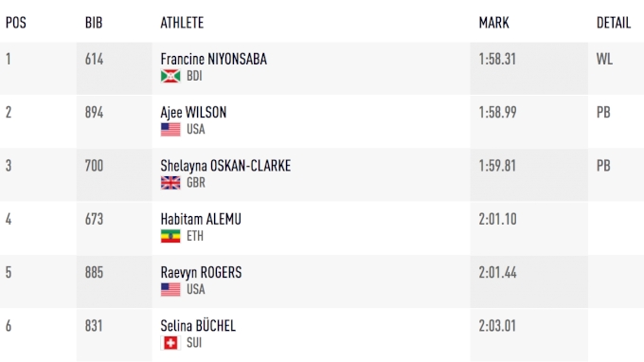Open Habitam ALEMU athlete profile

(x=201, y=220)
